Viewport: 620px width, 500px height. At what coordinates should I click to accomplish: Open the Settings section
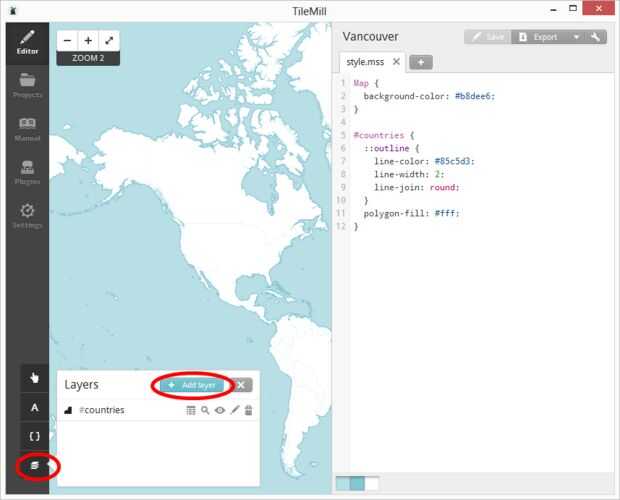(x=27, y=216)
